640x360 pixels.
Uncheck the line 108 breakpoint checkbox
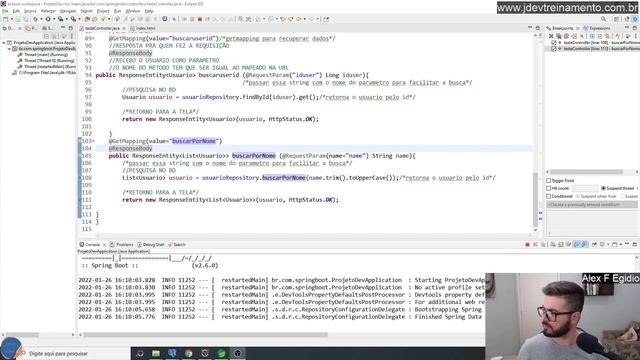click(x=553, y=42)
